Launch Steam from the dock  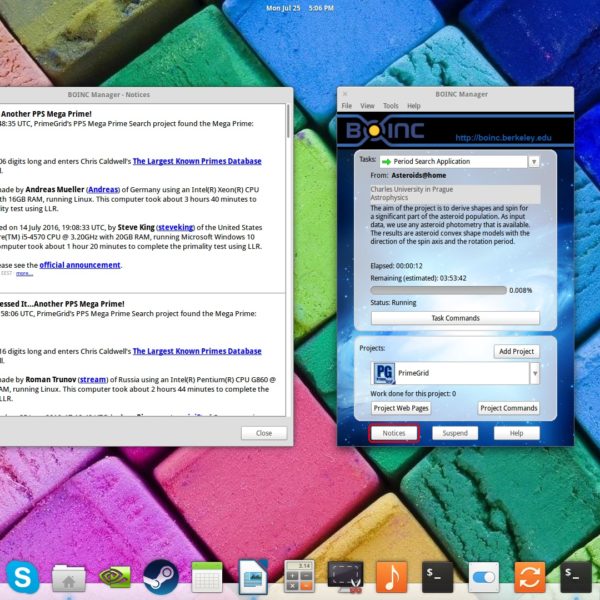tap(161, 577)
